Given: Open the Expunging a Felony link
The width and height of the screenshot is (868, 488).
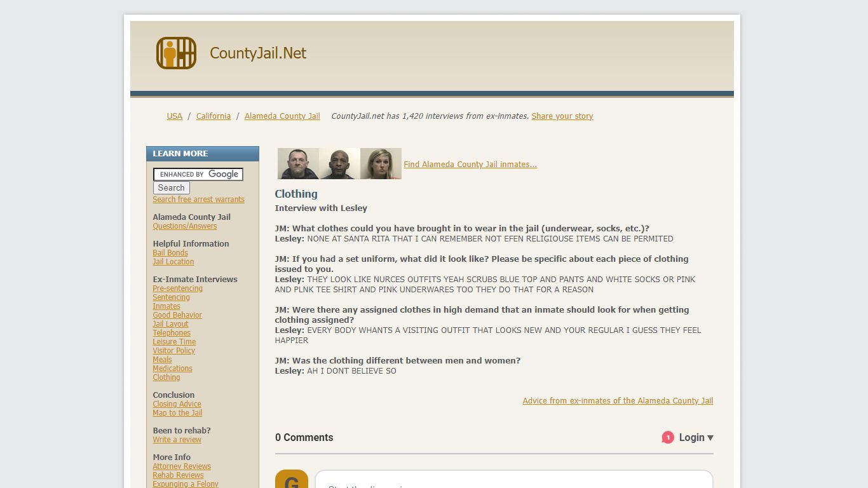Looking at the screenshot, I should click(186, 484).
